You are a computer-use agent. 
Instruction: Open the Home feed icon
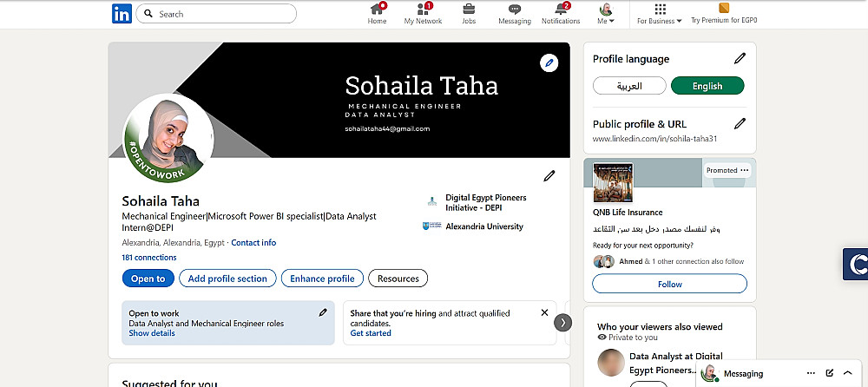click(x=377, y=14)
